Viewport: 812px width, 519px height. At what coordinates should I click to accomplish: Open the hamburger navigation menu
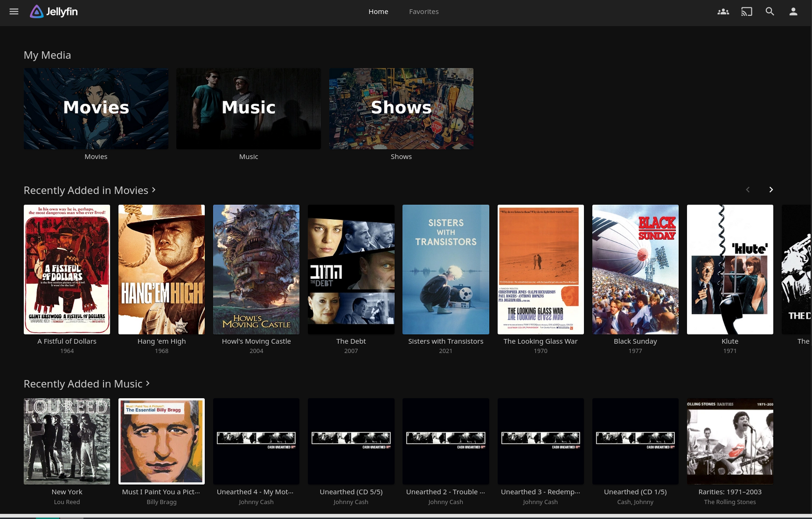tap(14, 12)
